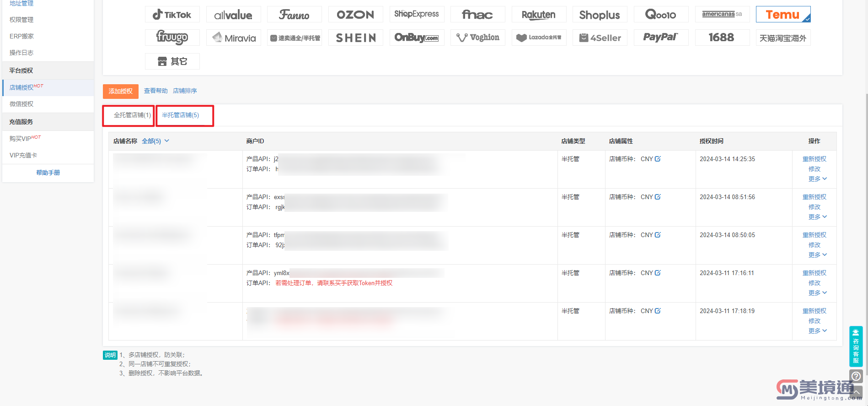Select the 天猫淘宝海外 platform logo
The height and width of the screenshot is (406, 868).
[783, 38]
